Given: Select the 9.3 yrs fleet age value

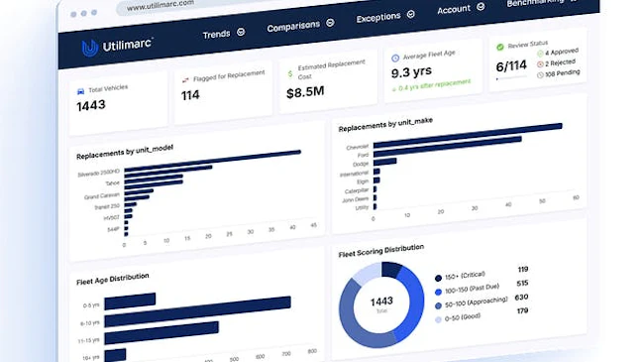Looking at the screenshot, I should click(411, 72).
